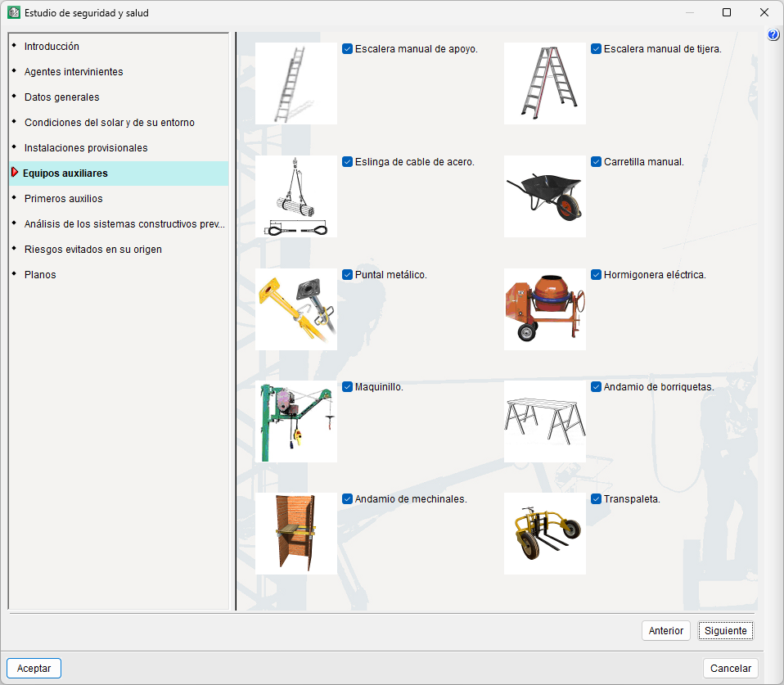Click the Cancelar button
Screen dimensions: 784x685
pos(731,669)
